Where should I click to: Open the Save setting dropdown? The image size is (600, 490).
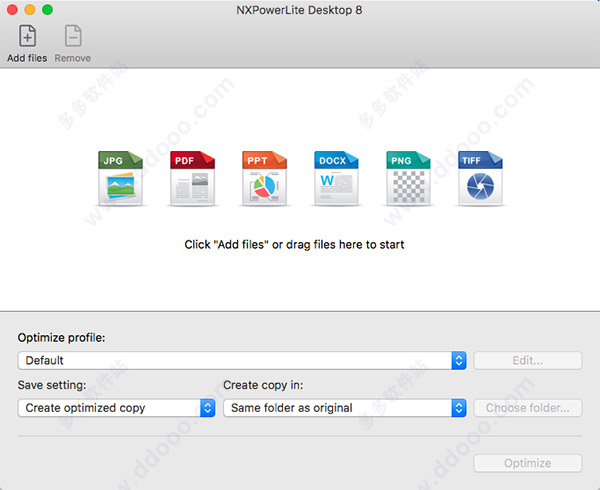(116, 408)
